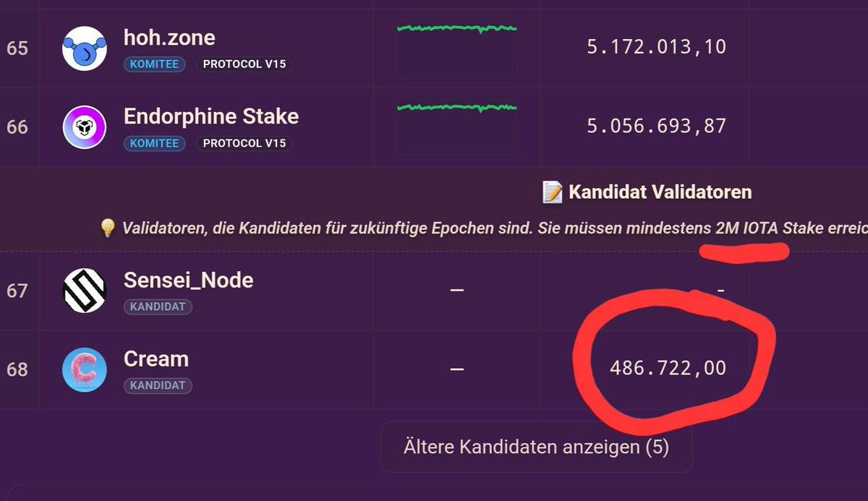Click the KANDIDAT badge under Sensei_Node
The image size is (868, 501).
coord(158,307)
